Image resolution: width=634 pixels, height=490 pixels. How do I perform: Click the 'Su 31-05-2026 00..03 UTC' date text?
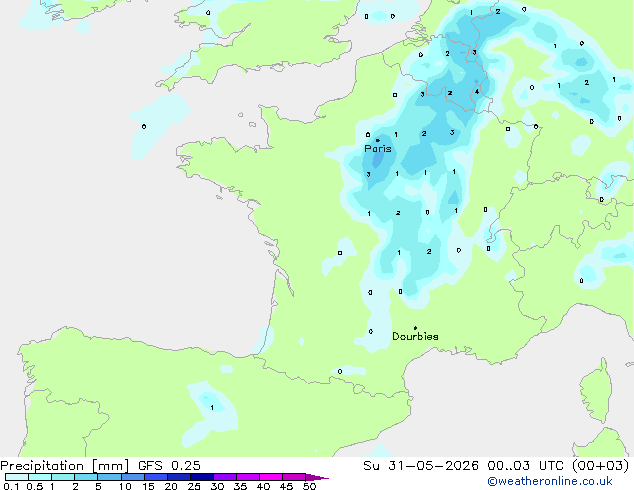[463, 466]
